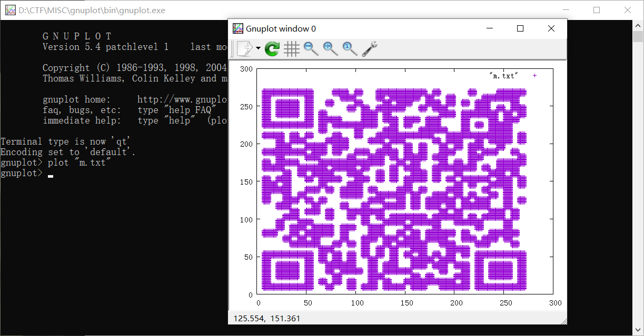Click the "gnuplot home:" console line

tap(134, 99)
